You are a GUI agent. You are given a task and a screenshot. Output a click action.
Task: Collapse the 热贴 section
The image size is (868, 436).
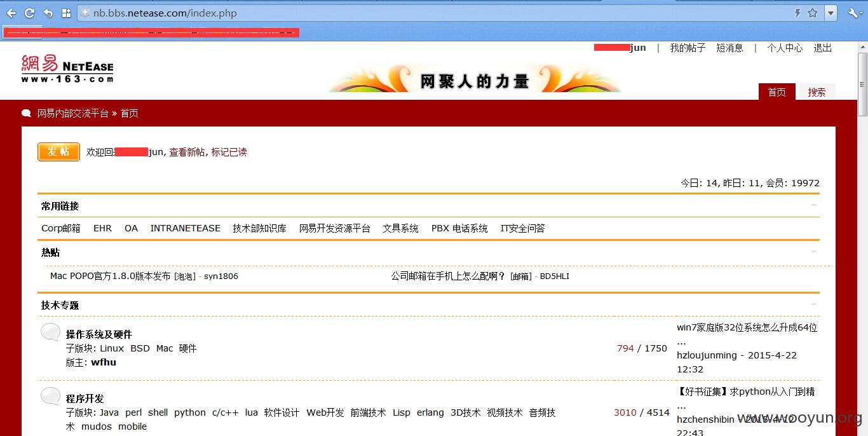coord(814,252)
